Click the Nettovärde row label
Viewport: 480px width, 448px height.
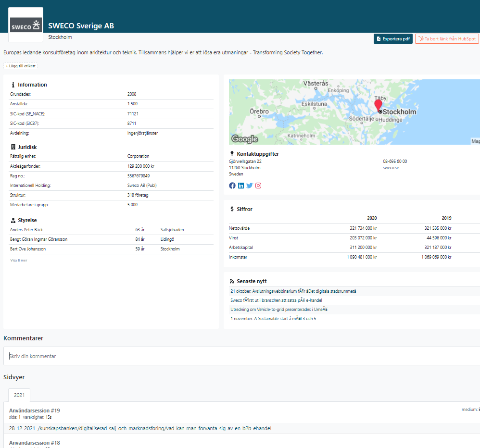[239, 228]
